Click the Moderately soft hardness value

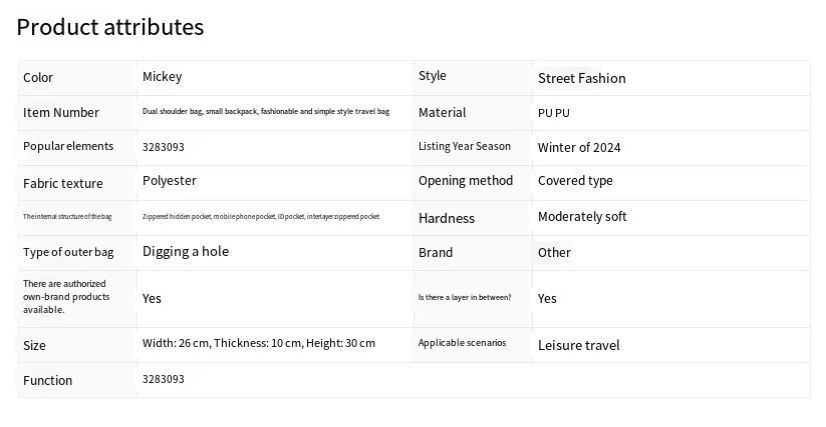click(x=582, y=216)
